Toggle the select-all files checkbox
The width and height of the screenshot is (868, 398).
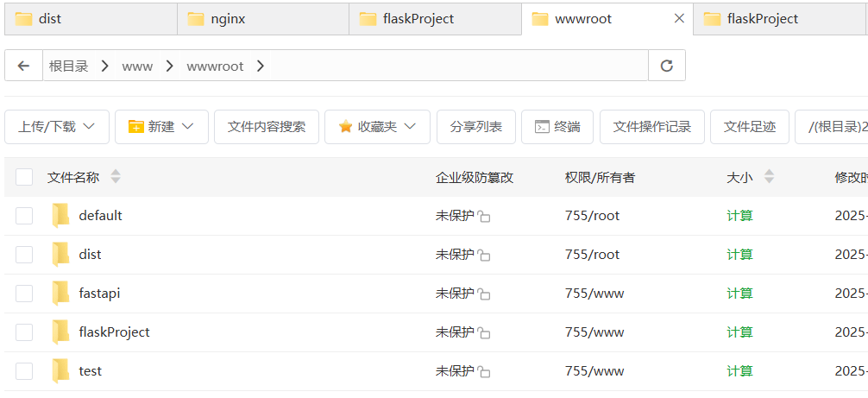click(x=24, y=177)
